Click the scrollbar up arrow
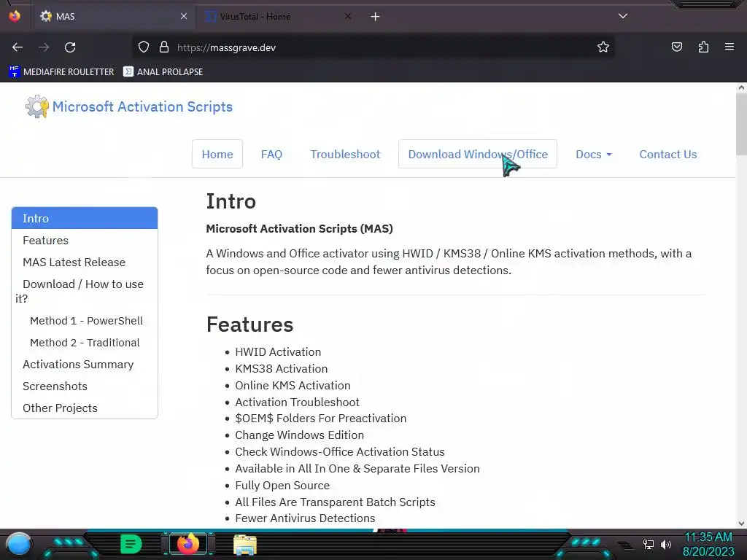 pos(741,87)
